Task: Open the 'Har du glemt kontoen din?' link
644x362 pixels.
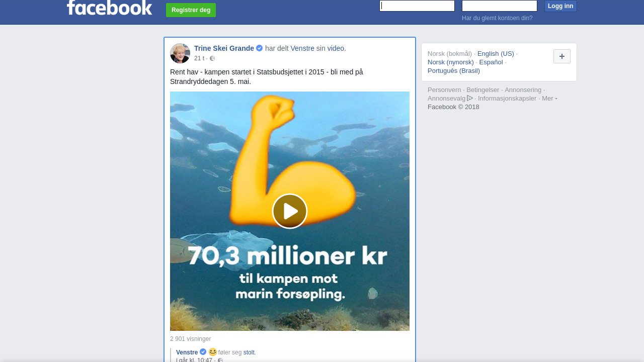Action: [x=497, y=18]
